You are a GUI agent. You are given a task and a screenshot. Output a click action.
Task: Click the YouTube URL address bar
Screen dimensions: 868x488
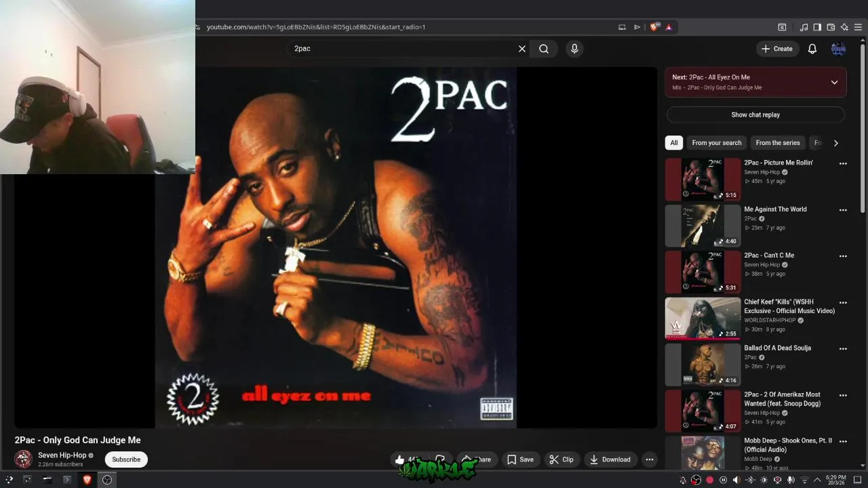pyautogui.click(x=407, y=27)
